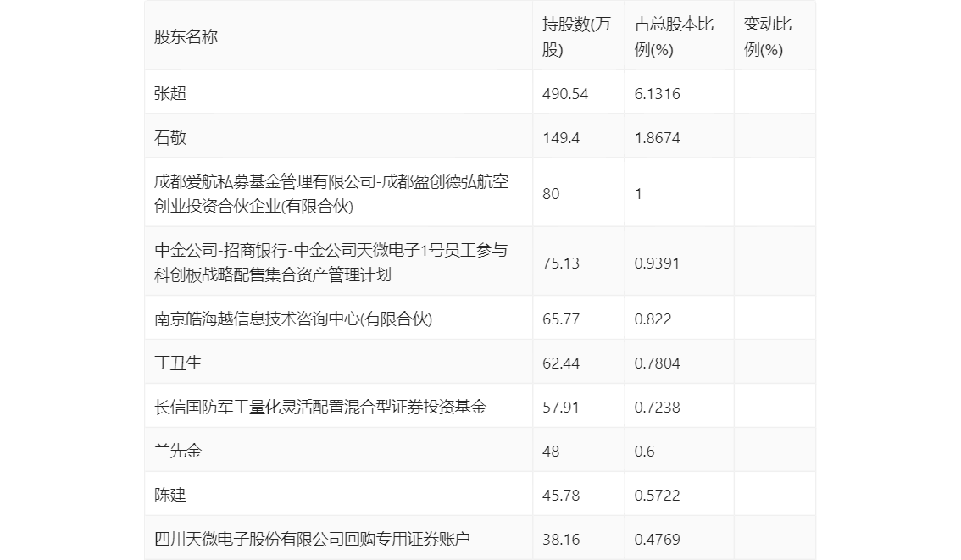Select the 占总股本比例(%) column header

point(674,36)
